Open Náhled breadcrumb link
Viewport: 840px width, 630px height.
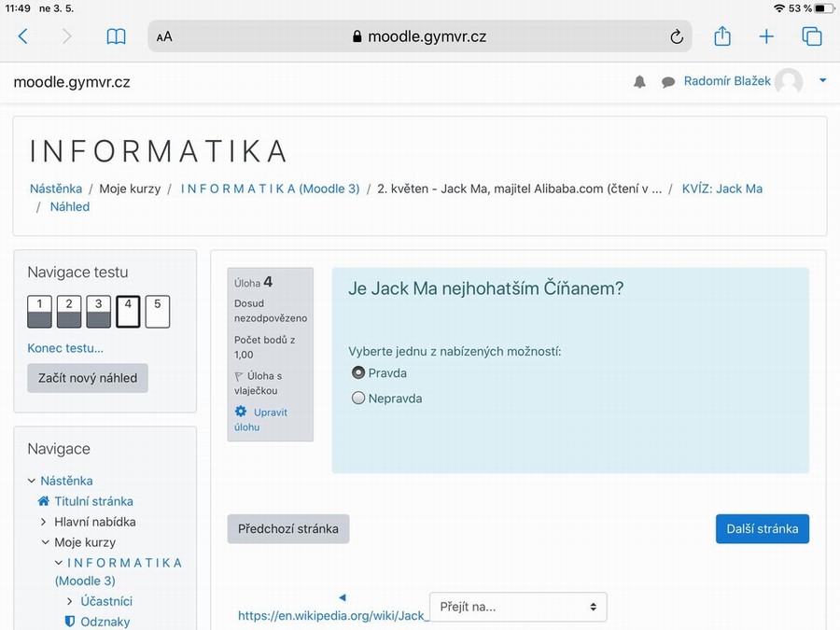coord(70,207)
